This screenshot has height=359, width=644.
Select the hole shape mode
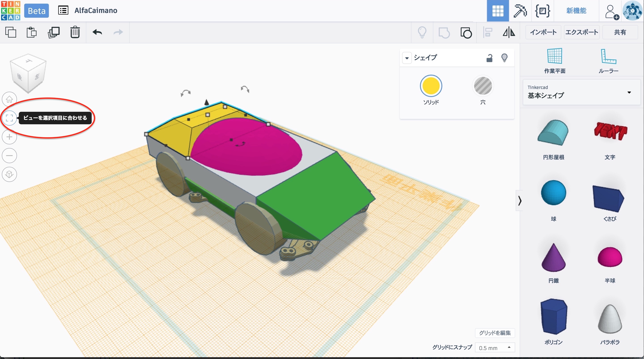(x=483, y=86)
